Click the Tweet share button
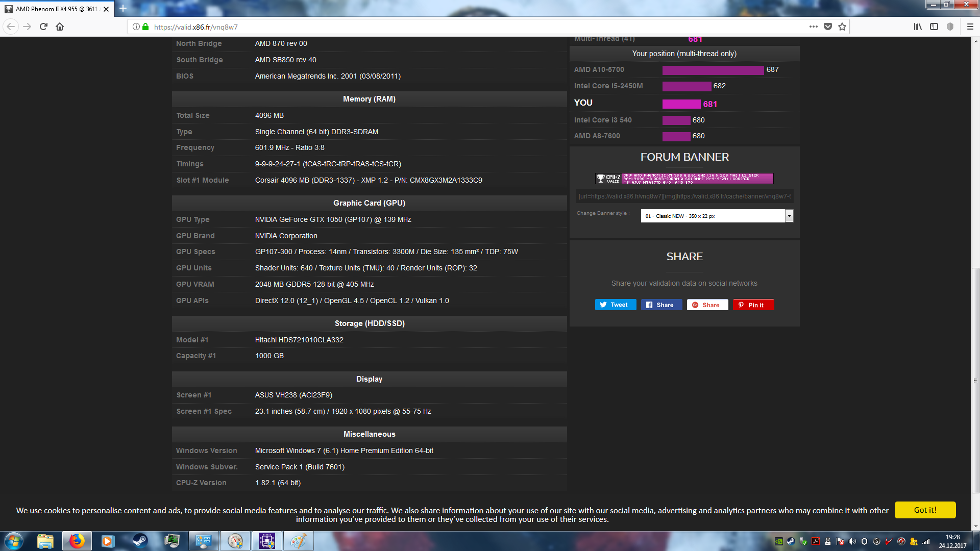The width and height of the screenshot is (980, 551). point(615,305)
